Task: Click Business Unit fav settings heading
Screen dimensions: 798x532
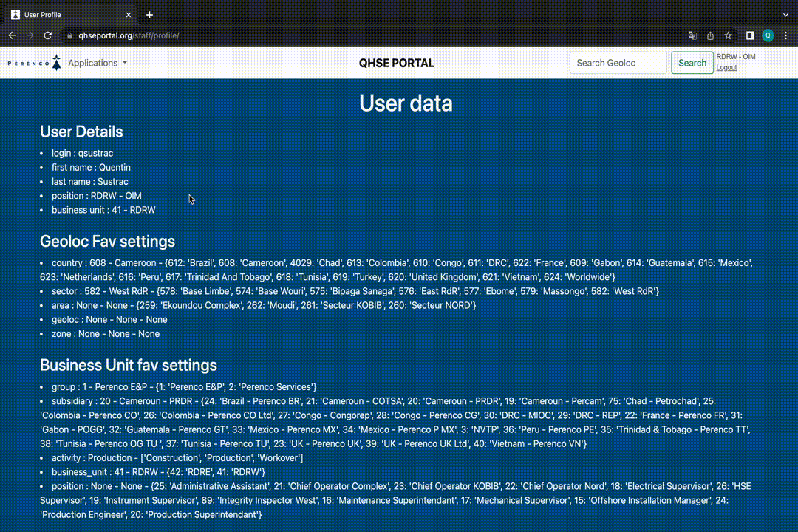Action: [129, 366]
